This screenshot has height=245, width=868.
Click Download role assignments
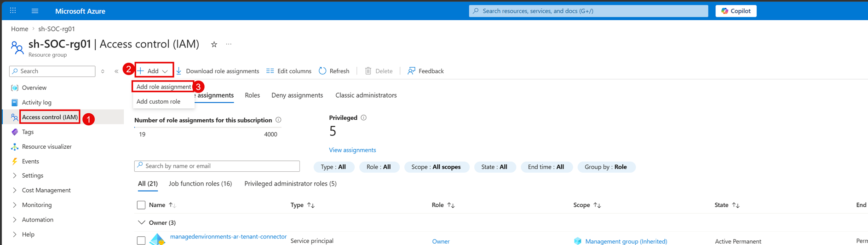point(218,71)
